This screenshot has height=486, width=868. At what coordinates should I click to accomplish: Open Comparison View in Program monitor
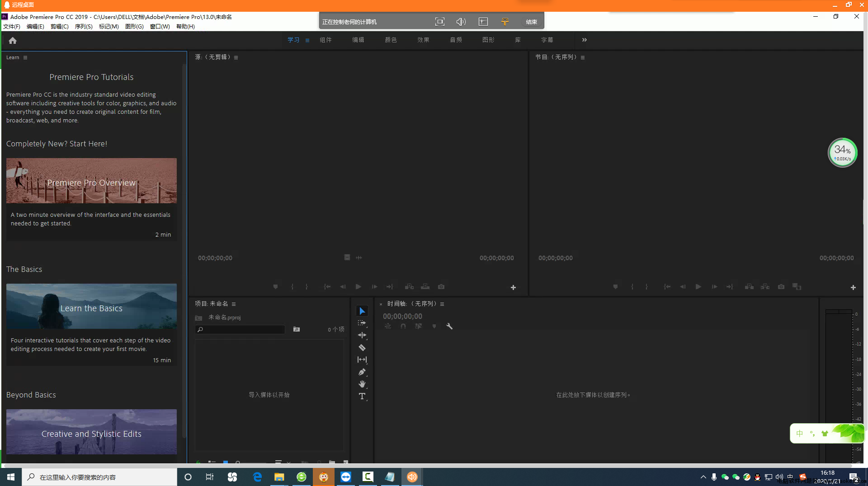[x=797, y=287]
